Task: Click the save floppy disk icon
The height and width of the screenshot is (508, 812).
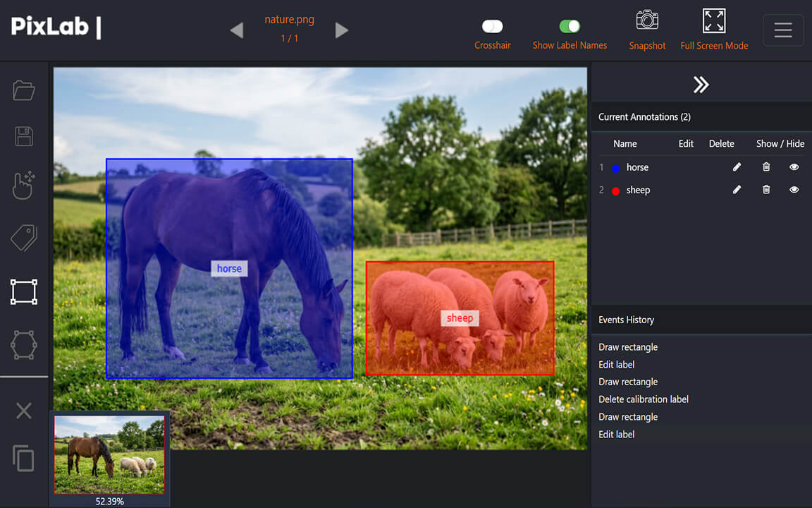Action: pyautogui.click(x=24, y=136)
